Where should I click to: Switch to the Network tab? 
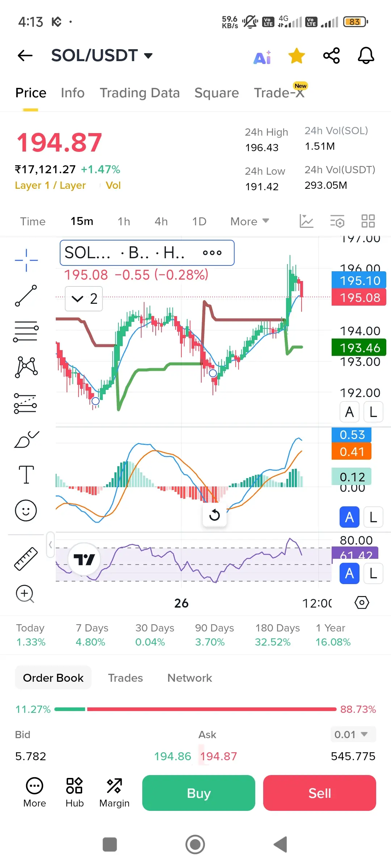[x=190, y=678]
